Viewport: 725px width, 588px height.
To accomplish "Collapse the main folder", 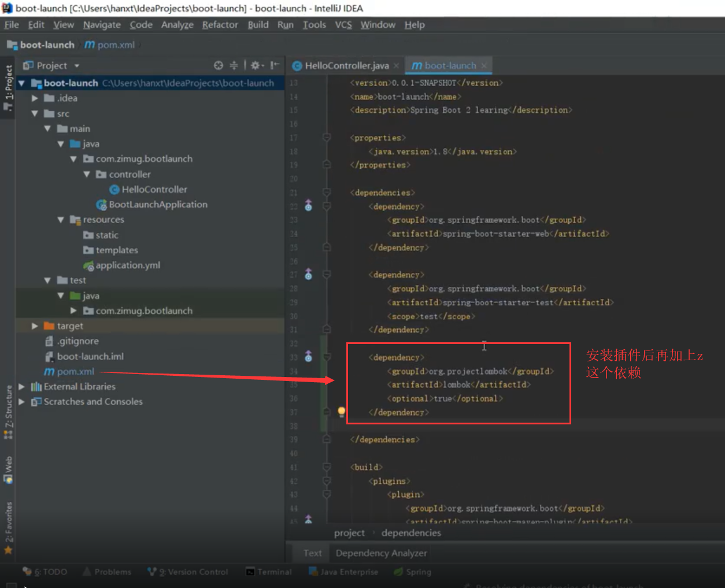I will (47, 128).
